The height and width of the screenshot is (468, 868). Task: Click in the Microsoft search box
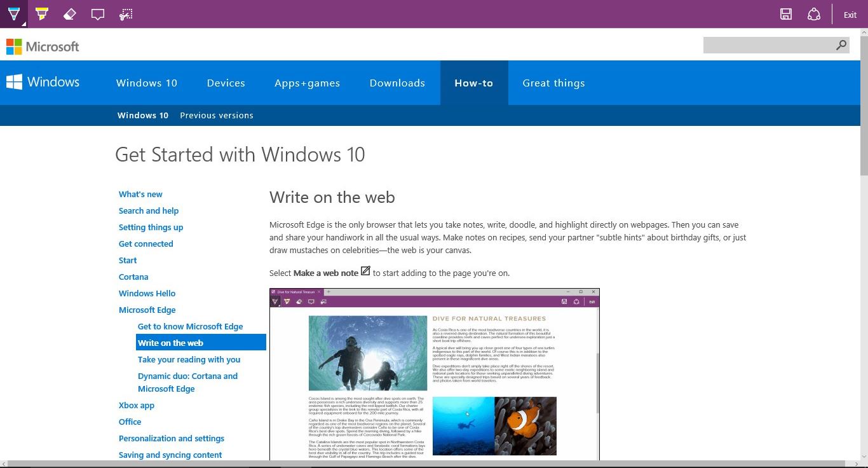pos(768,45)
